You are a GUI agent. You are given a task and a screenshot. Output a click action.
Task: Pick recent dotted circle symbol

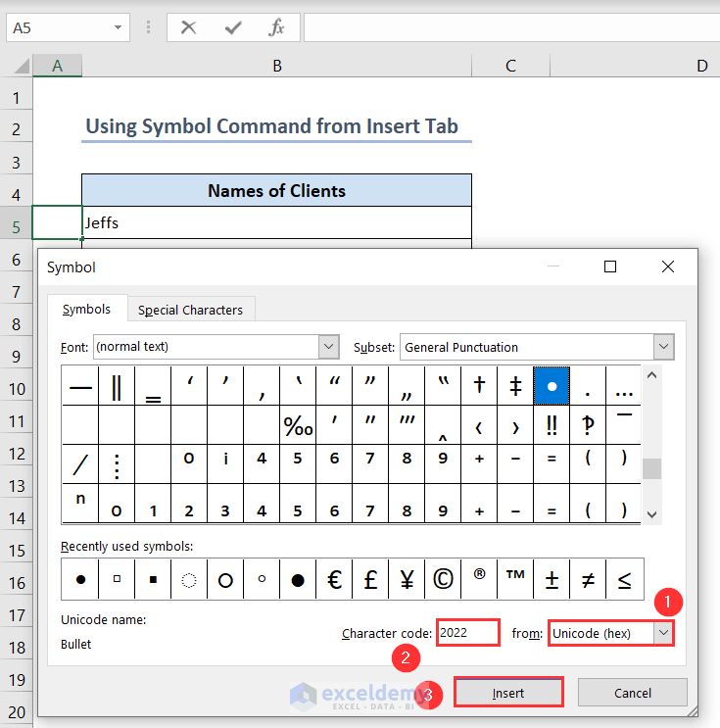189,579
